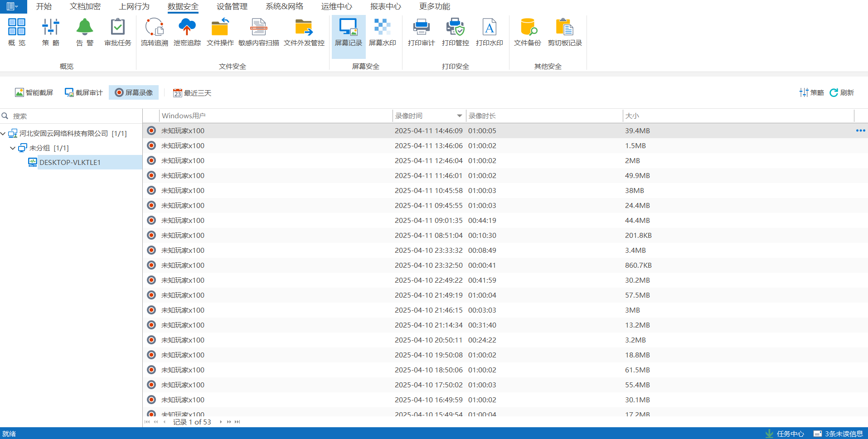The height and width of the screenshot is (439, 868).
Task: Collapse the 河北安固云网络科技有限公司 tree node
Action: (3, 134)
